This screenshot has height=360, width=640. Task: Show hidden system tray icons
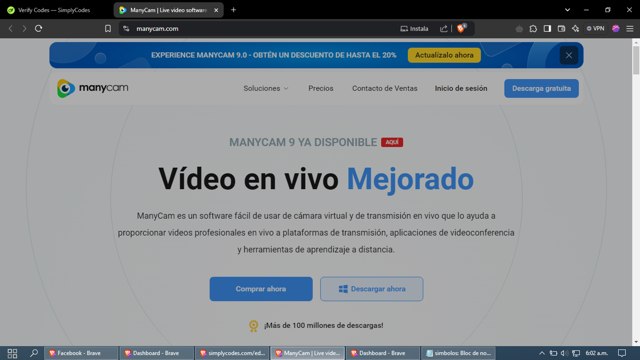click(542, 353)
